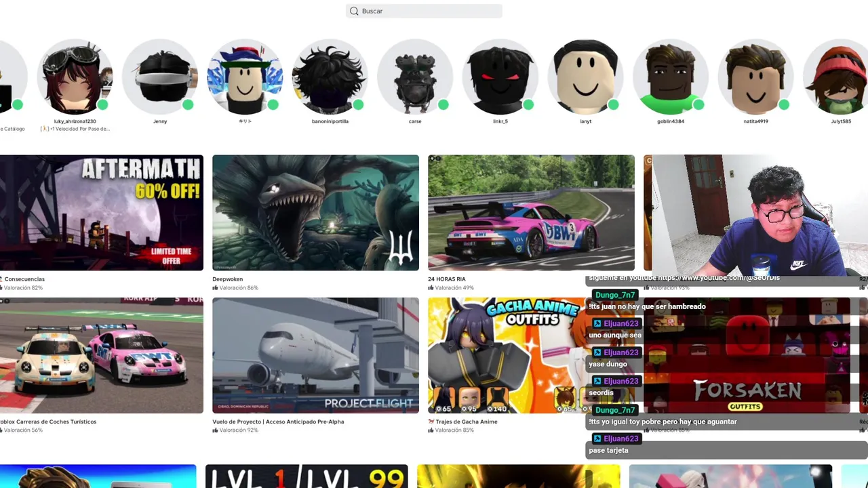Click the Carreras de Coches Turísticos title
Screen dimensions: 868x488
click(x=48, y=422)
